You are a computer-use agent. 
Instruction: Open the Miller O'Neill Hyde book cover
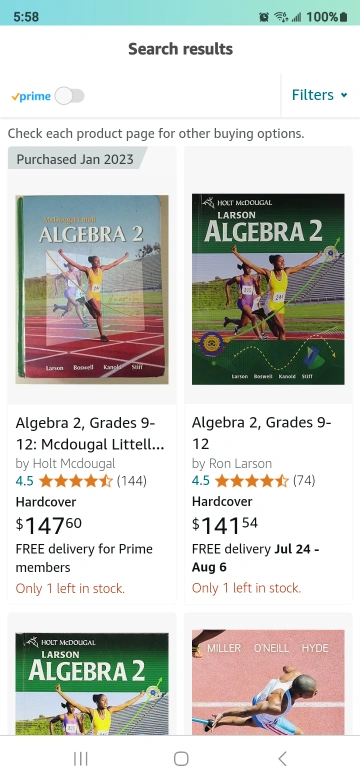pyautogui.click(x=268, y=682)
